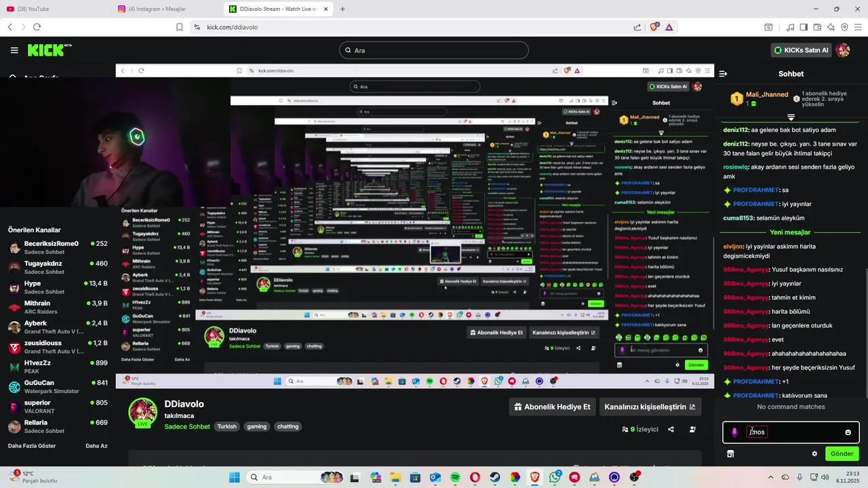The width and height of the screenshot is (868, 488).
Task: Click username Mali_Jhanned in leaderboard
Action: coord(767,94)
